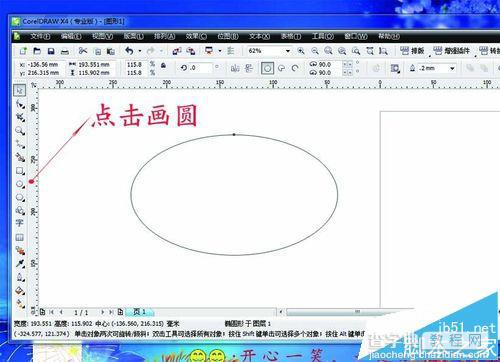Click the y position field 216.315 mm
This screenshot has height=362, width=500.
coord(43,72)
